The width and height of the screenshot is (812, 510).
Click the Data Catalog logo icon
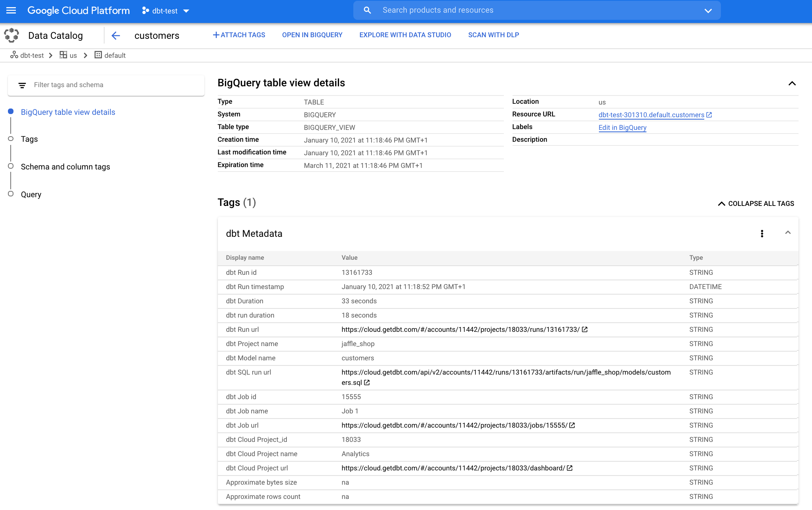click(11, 35)
